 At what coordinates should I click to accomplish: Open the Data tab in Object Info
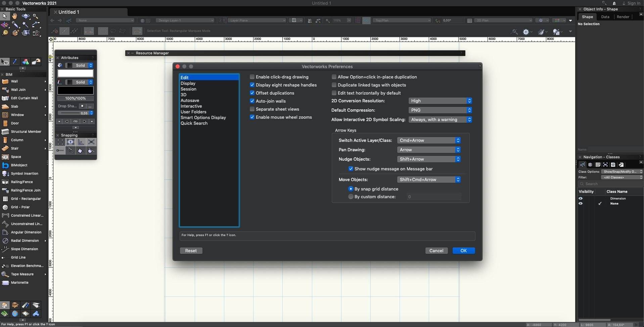(x=605, y=16)
